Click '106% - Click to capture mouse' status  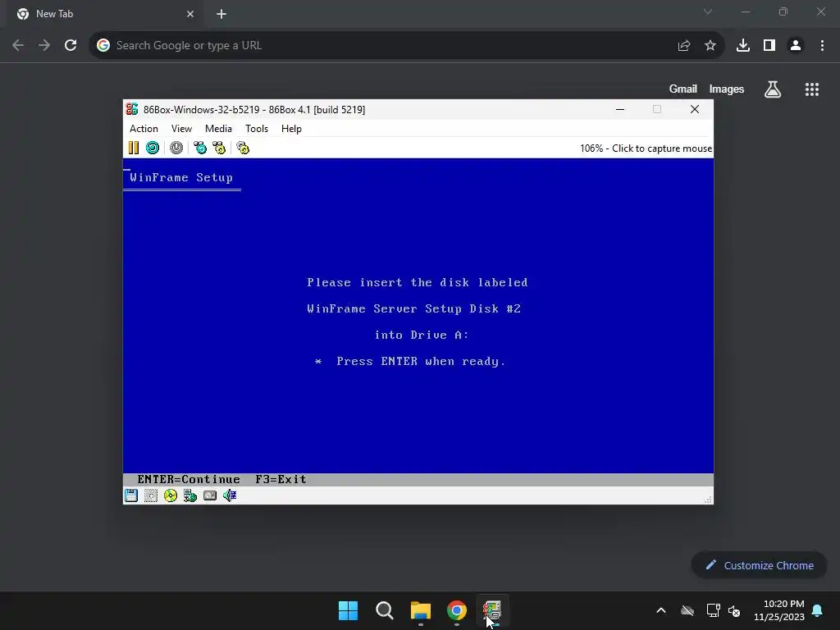[x=646, y=148]
